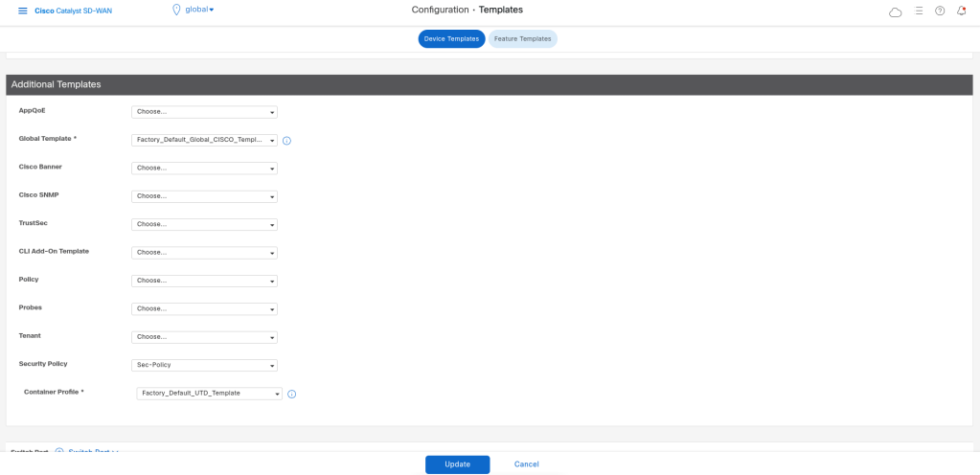Image resolution: width=980 pixels, height=475 pixels.
Task: Expand the CLI Add-On Template dropdown
Action: pyautogui.click(x=204, y=253)
